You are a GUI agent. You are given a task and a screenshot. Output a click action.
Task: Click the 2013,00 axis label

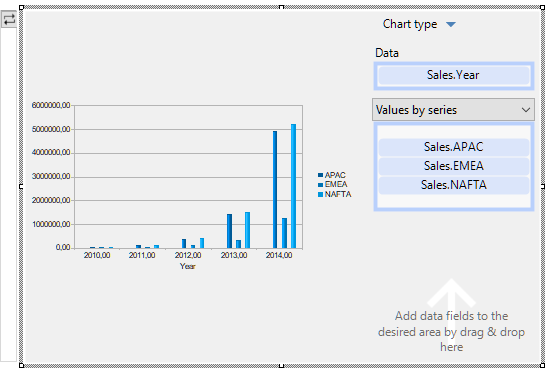click(x=234, y=255)
